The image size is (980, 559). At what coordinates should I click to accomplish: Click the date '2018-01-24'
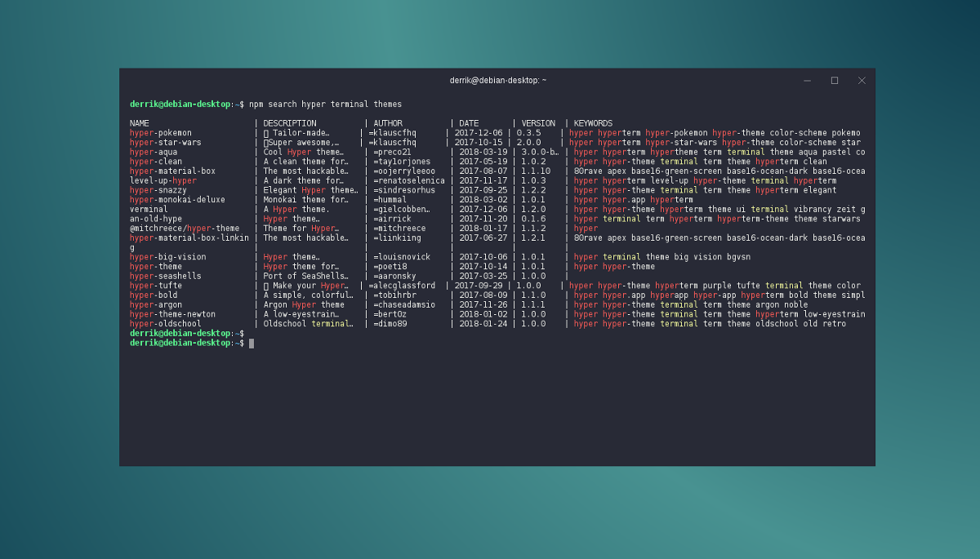(483, 324)
